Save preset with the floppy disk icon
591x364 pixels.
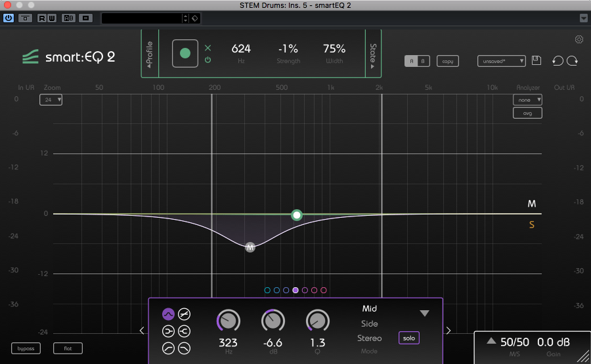(536, 60)
